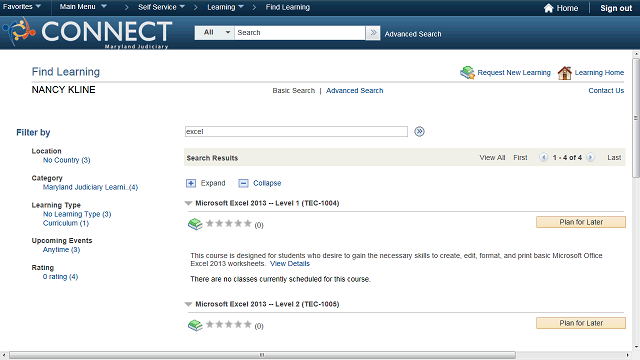The height and width of the screenshot is (360, 640).
Task: Click the Collapse minus icon
Action: coord(243,183)
